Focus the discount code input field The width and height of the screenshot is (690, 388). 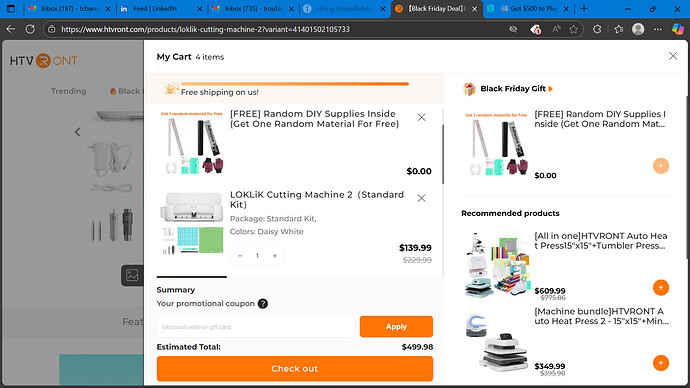tap(255, 326)
